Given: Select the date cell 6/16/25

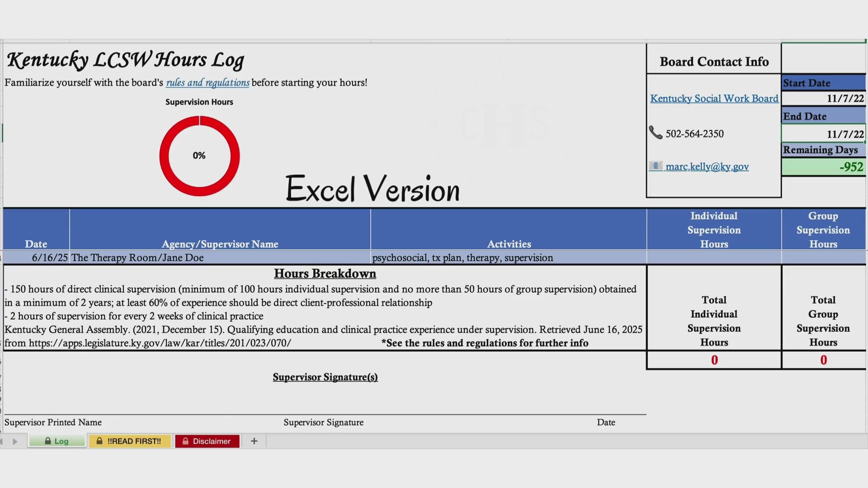Looking at the screenshot, I should 36,258.
